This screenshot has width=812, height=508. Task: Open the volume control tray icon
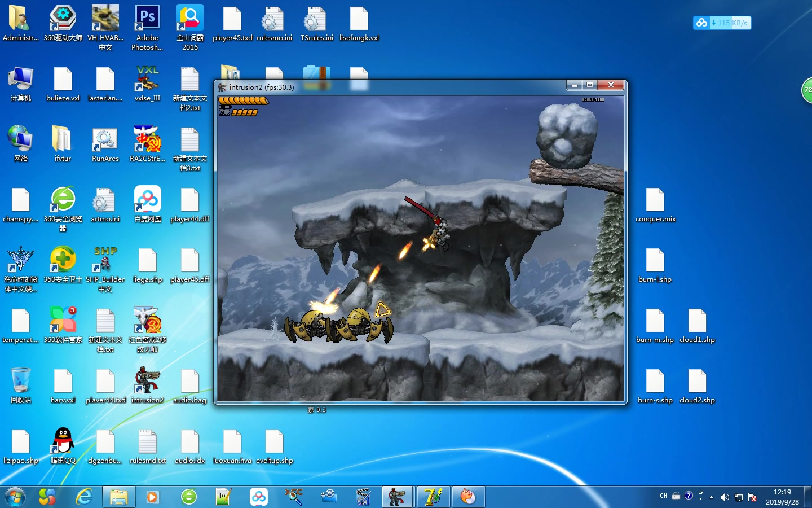pyautogui.click(x=725, y=497)
